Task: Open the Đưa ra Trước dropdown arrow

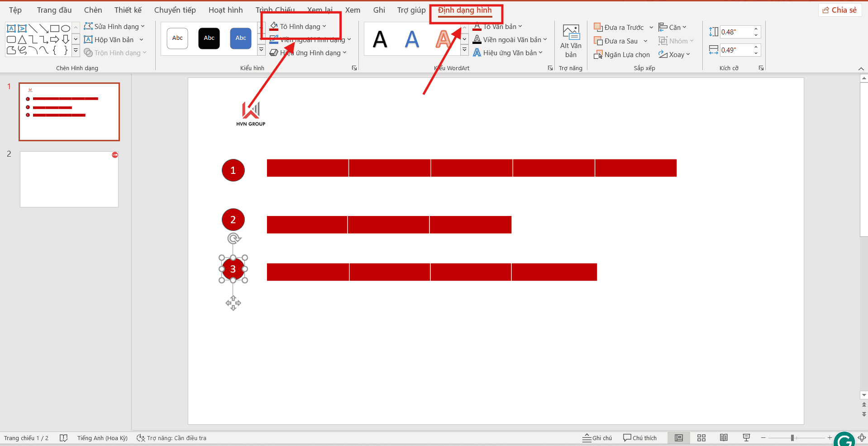Action: click(651, 28)
